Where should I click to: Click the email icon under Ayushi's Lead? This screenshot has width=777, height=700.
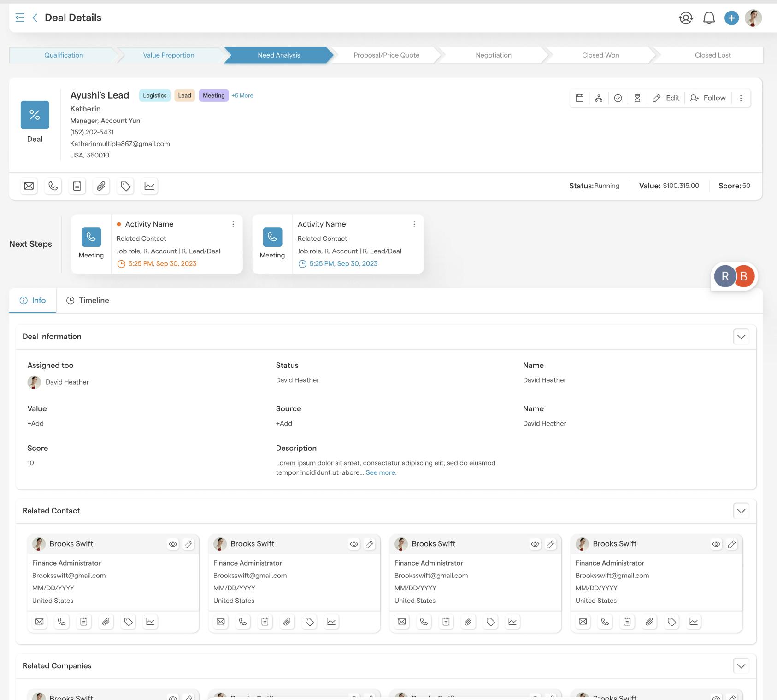coord(29,186)
